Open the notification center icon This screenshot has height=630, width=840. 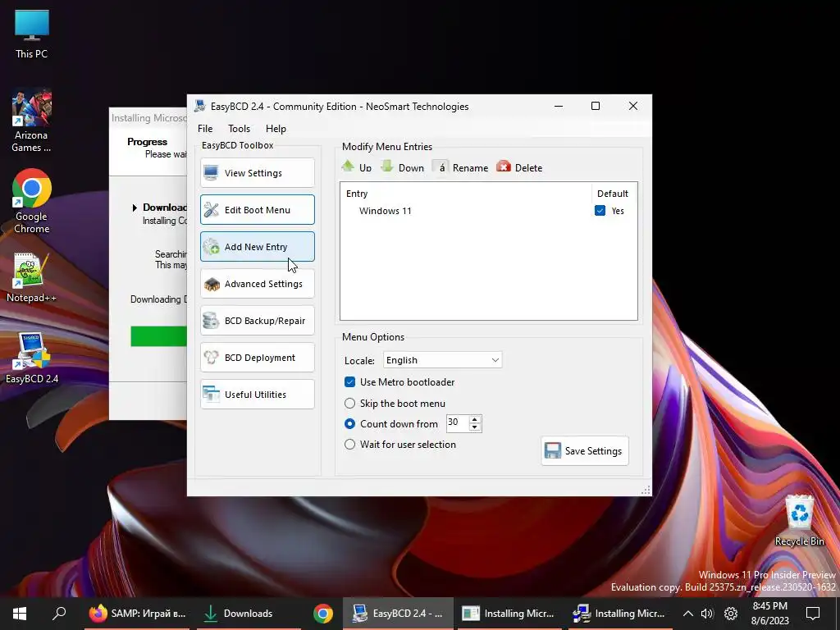click(813, 614)
